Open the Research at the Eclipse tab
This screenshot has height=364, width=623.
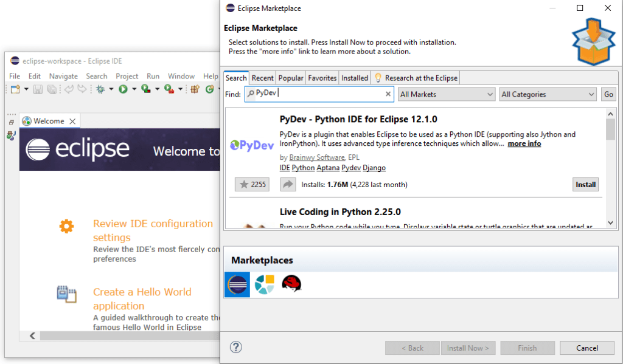point(416,78)
